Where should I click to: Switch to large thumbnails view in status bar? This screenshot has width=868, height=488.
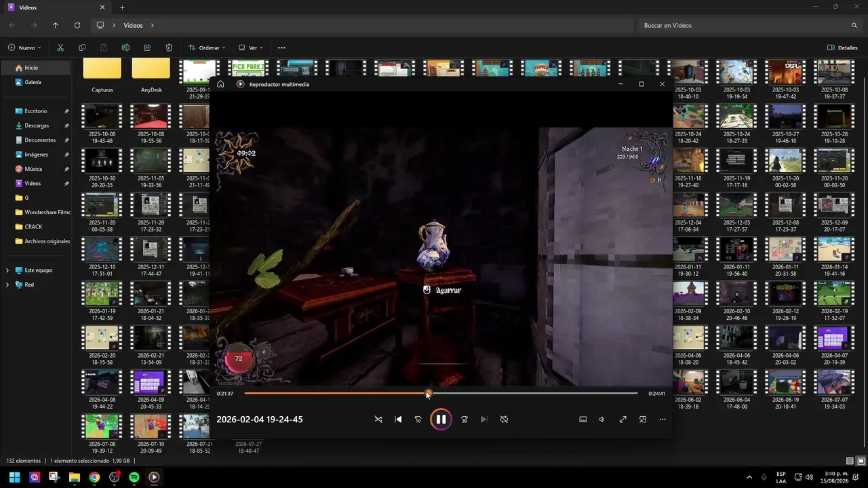click(861, 461)
